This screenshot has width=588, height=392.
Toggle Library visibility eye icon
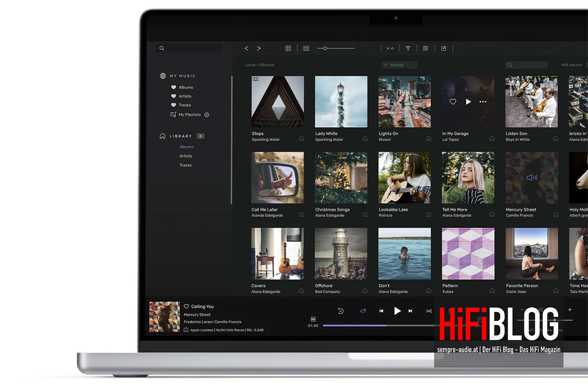coord(200,136)
